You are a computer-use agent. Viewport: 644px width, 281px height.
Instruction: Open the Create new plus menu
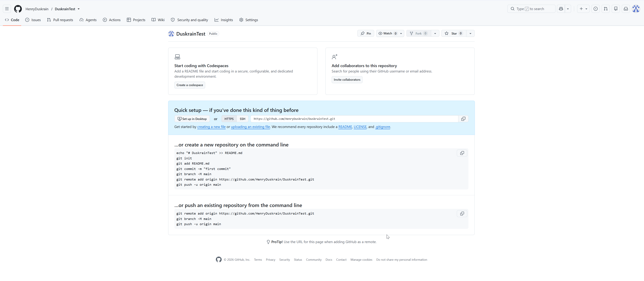click(583, 9)
